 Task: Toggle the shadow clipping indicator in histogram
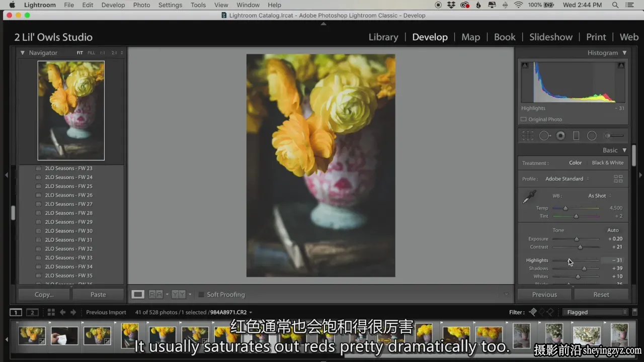click(x=525, y=65)
